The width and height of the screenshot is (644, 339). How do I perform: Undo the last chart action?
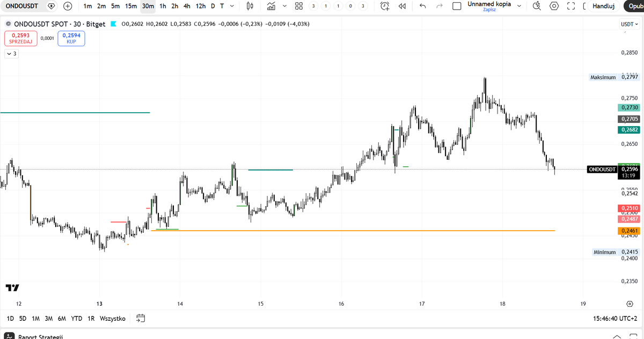click(x=422, y=6)
